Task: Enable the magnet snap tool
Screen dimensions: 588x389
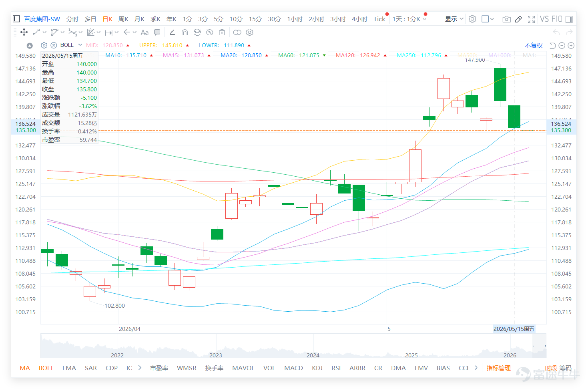Action: (185, 32)
